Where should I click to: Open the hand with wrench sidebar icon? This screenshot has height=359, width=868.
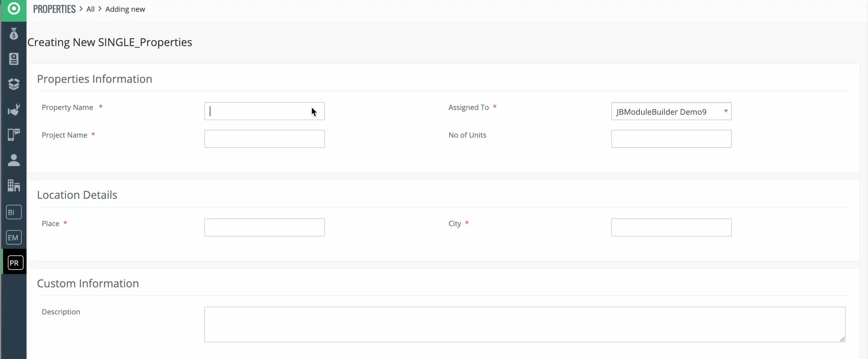14,110
